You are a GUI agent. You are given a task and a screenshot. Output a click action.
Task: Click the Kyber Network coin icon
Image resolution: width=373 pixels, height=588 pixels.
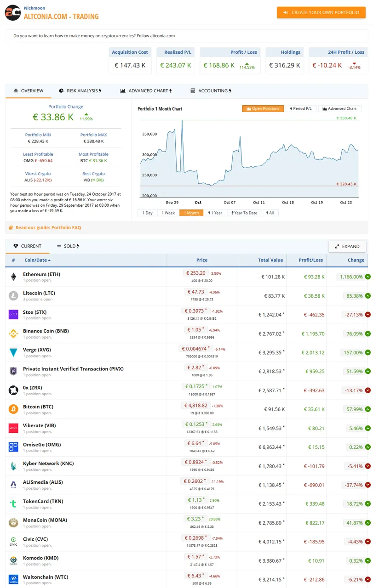(13, 466)
